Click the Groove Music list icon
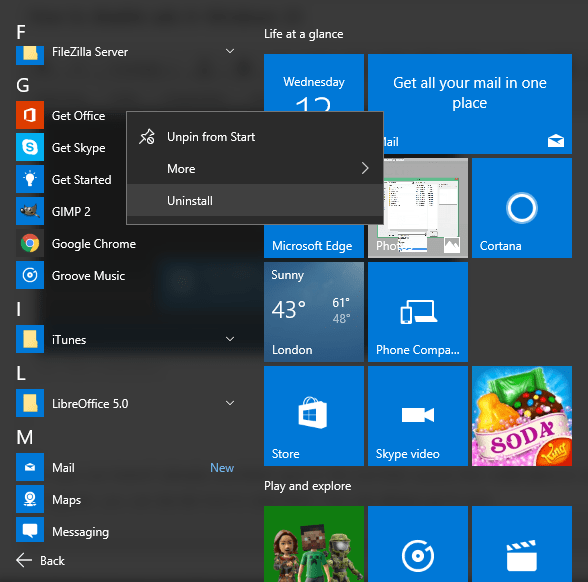Screen dimensions: 588x582 point(30,275)
